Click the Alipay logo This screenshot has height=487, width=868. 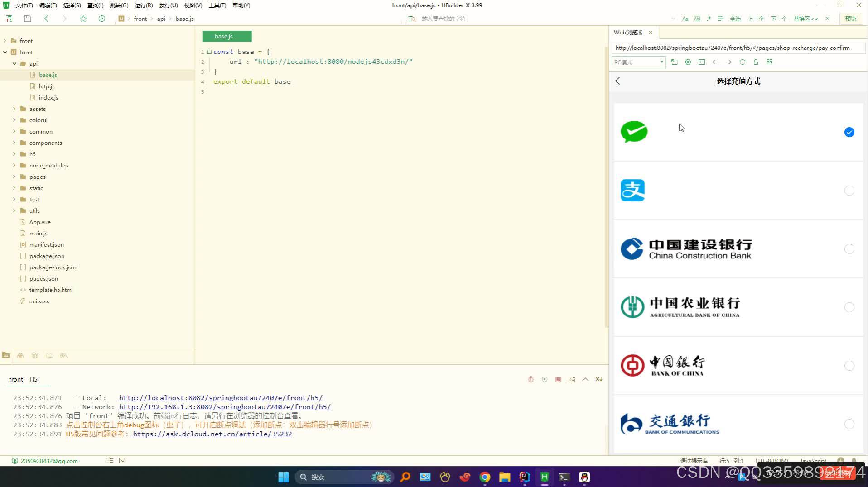pos(632,191)
